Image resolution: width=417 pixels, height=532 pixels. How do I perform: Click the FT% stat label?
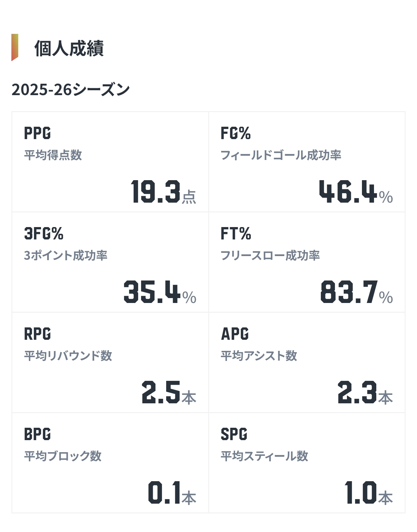pyautogui.click(x=236, y=234)
